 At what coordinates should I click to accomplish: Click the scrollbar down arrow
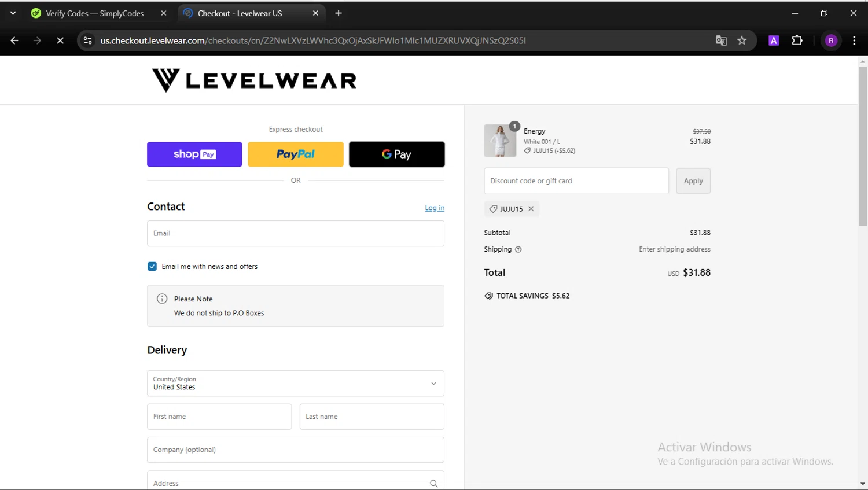pos(863,484)
